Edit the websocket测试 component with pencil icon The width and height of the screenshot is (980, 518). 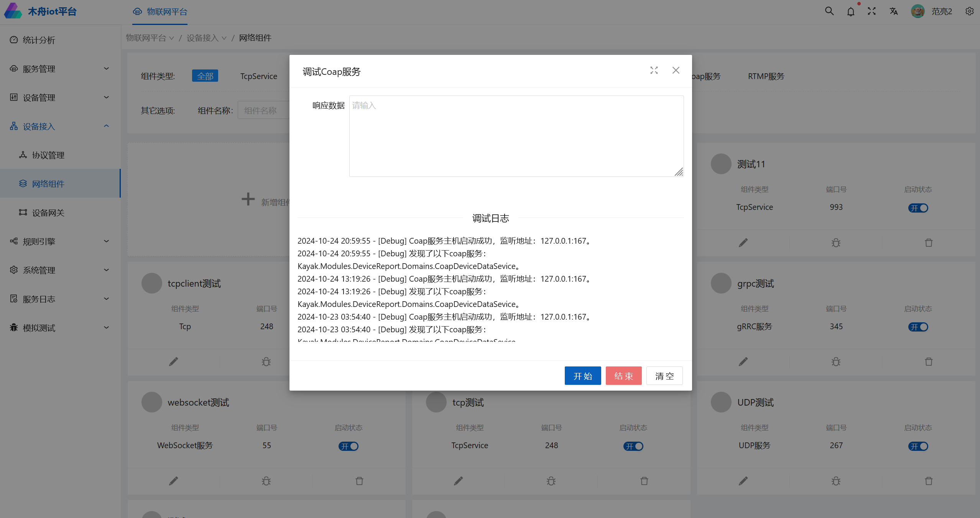174,481
